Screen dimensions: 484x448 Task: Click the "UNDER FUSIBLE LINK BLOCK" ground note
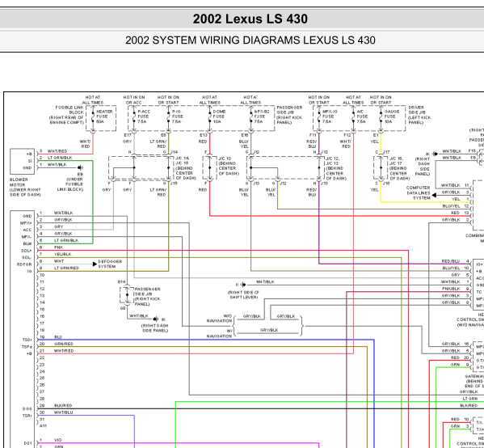[70, 184]
